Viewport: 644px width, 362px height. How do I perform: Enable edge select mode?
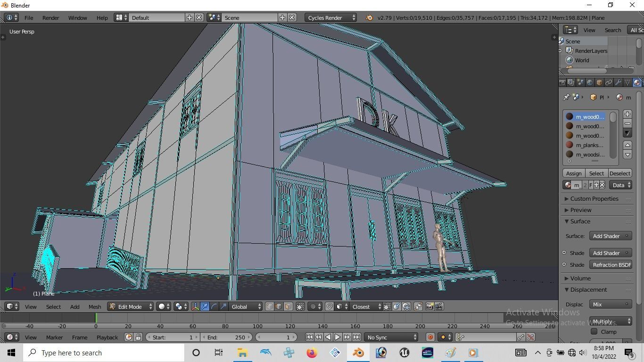click(279, 307)
